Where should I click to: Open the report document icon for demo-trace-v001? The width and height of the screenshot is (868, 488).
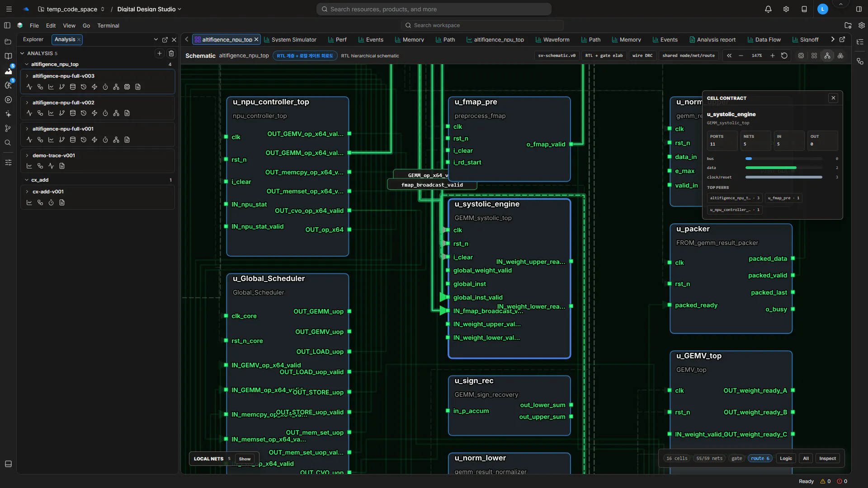pyautogui.click(x=62, y=166)
